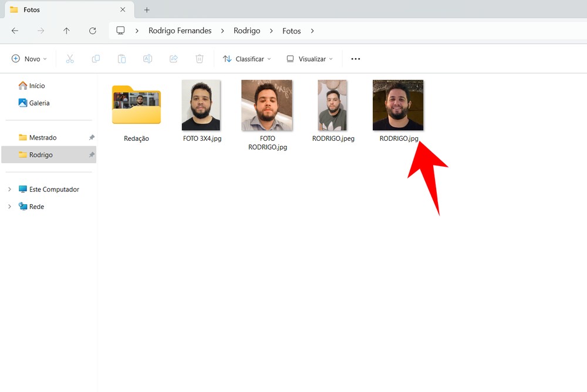587x392 pixels.
Task: Unpin the Mestrado folder
Action: pyautogui.click(x=91, y=137)
